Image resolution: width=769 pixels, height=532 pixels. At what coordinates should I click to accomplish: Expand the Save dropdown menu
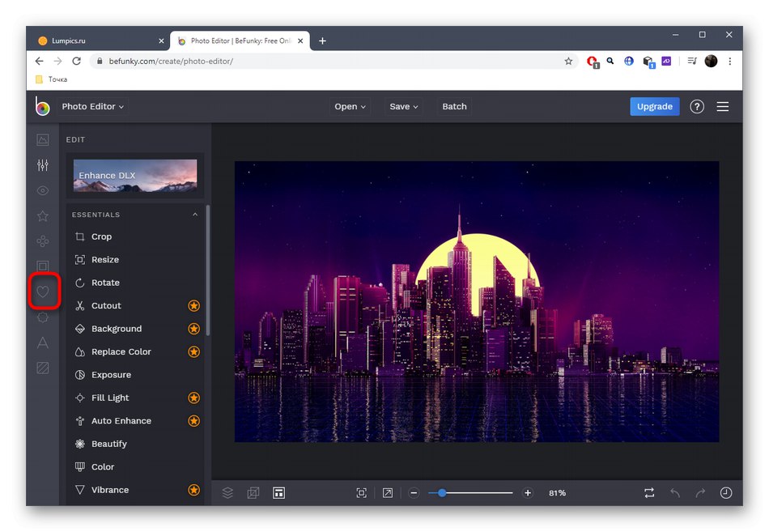click(x=404, y=106)
